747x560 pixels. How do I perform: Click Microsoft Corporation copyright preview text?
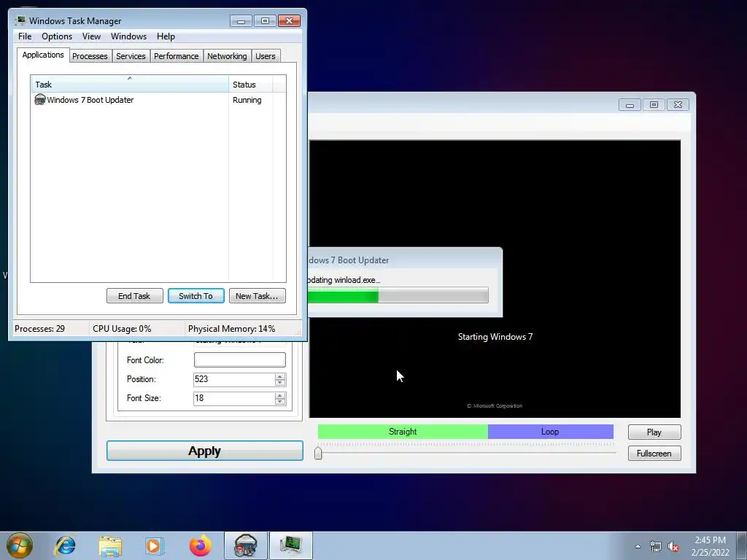pos(495,405)
